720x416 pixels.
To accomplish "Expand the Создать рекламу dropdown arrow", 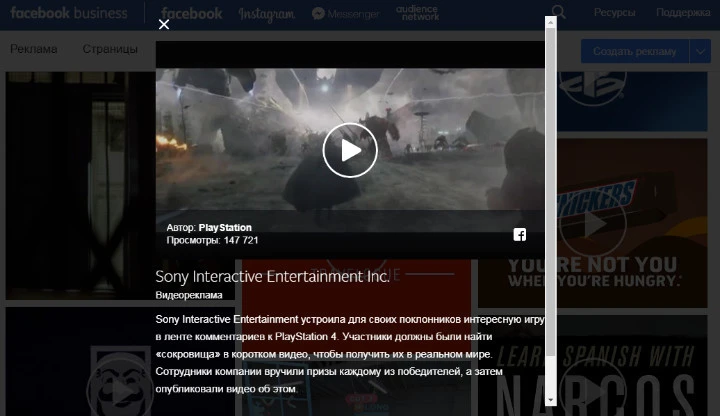I will tap(698, 51).
